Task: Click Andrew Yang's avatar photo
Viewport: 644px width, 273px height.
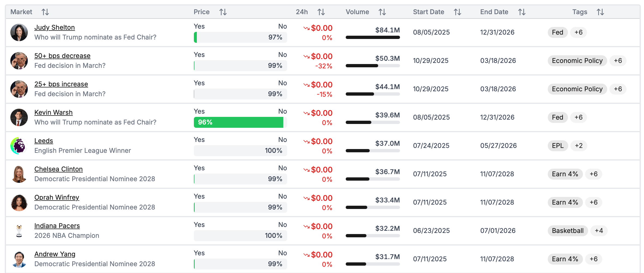Action: click(x=19, y=259)
